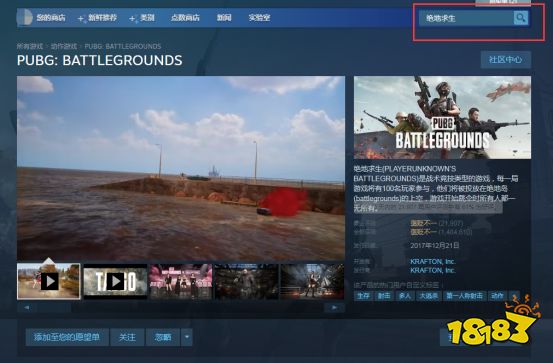The width and height of the screenshot is (553, 363).
Task: Click the 生存 tag
Action: click(363, 296)
